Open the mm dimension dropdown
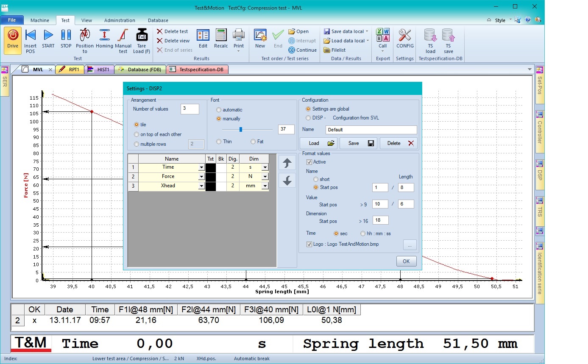588x364 pixels. pyautogui.click(x=265, y=186)
